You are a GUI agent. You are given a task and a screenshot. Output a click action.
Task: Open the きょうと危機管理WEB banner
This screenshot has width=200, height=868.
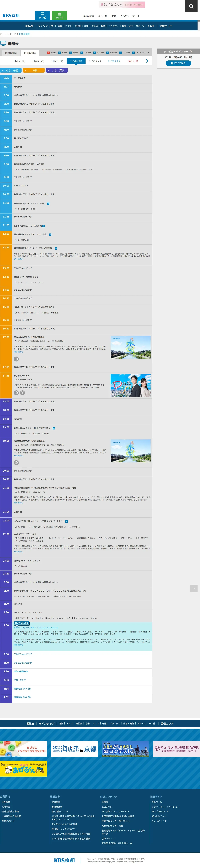[176, 749]
